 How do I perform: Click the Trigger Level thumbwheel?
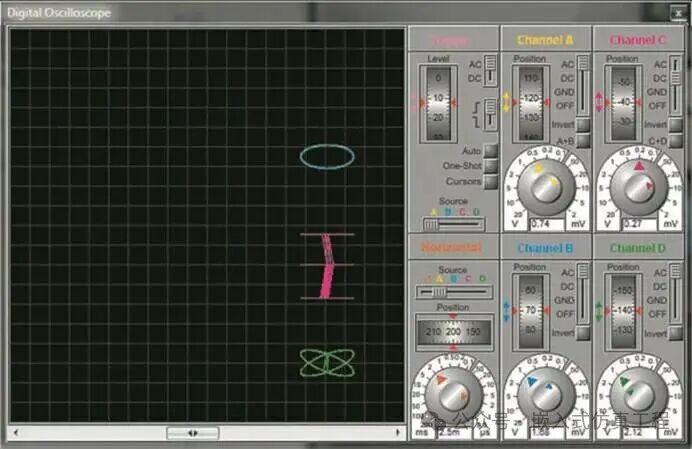tap(438, 103)
